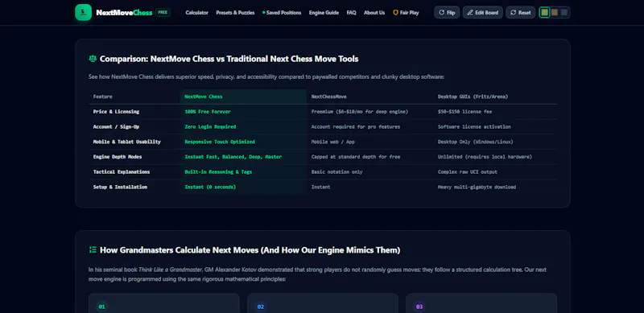644x313 pixels.
Task: Click Instant Fast, Balanced, Deep, Master cell
Action: 233,157
